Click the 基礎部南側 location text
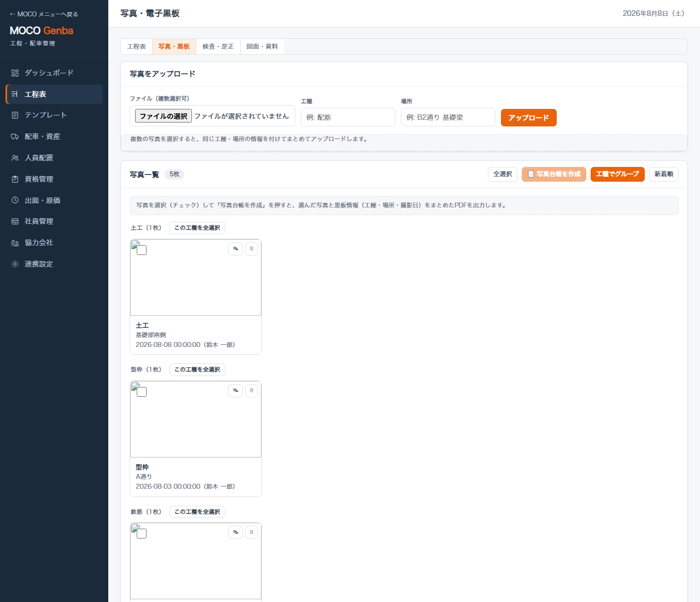 [x=151, y=335]
